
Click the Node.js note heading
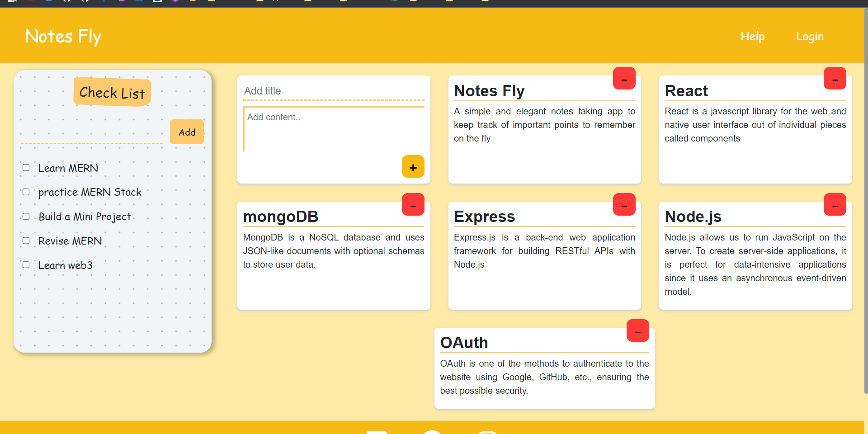[x=693, y=217]
